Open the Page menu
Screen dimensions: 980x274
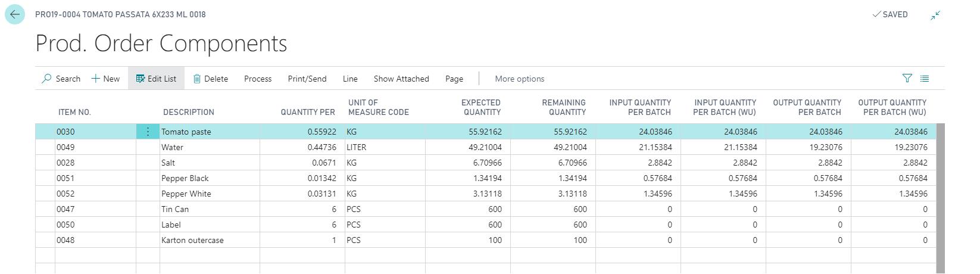[454, 79]
